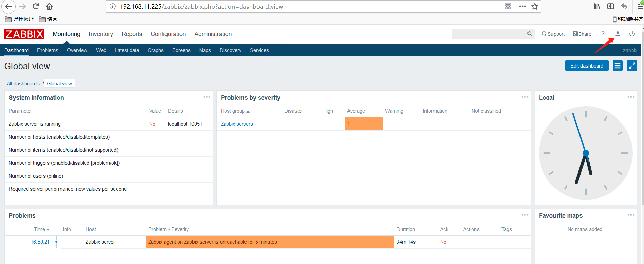The width and height of the screenshot is (644, 264).
Task: Open the Share link
Action: [x=582, y=34]
